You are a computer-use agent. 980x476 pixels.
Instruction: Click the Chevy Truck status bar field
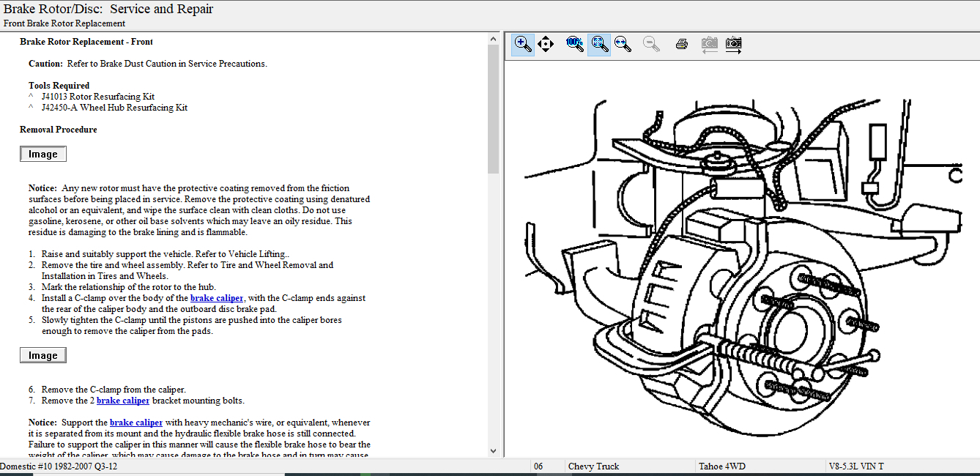[x=593, y=466]
